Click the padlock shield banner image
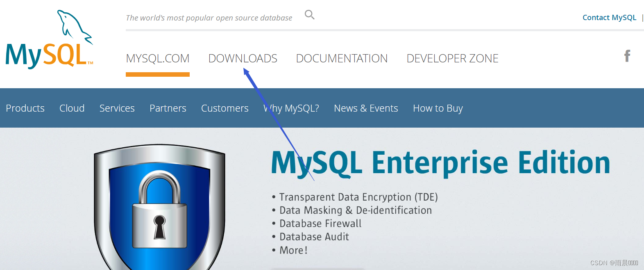 pos(160,207)
